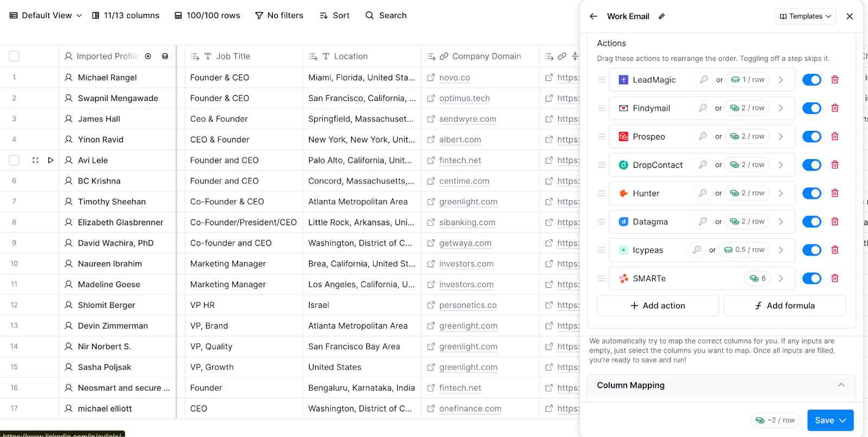This screenshot has width=868, height=437.
Task: Open the optimus.tech domain link
Action: point(464,98)
